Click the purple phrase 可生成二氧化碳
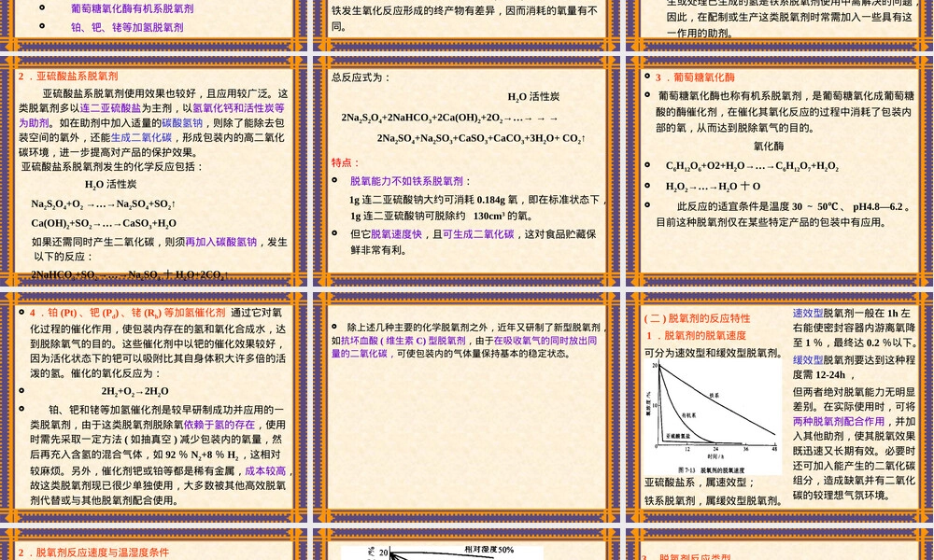The image size is (934, 560). [477, 234]
